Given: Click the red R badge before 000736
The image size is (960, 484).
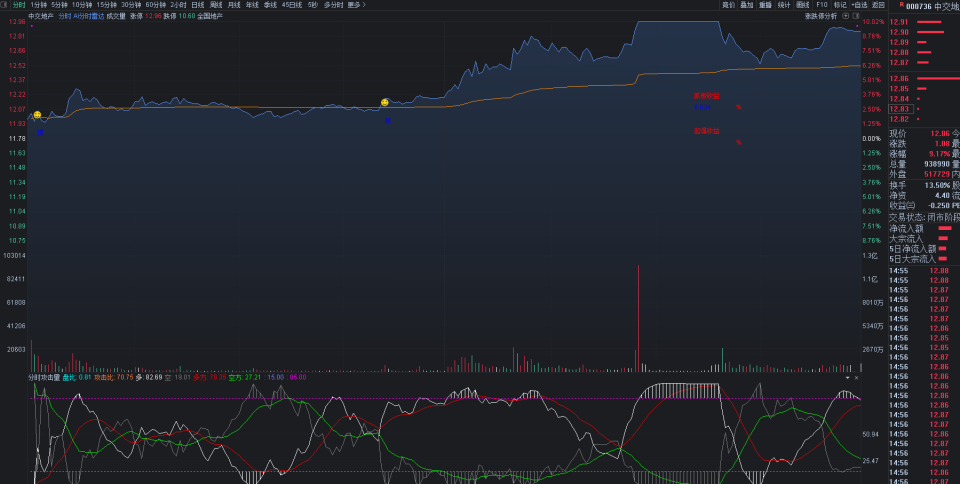Looking at the screenshot, I should tap(901, 5).
